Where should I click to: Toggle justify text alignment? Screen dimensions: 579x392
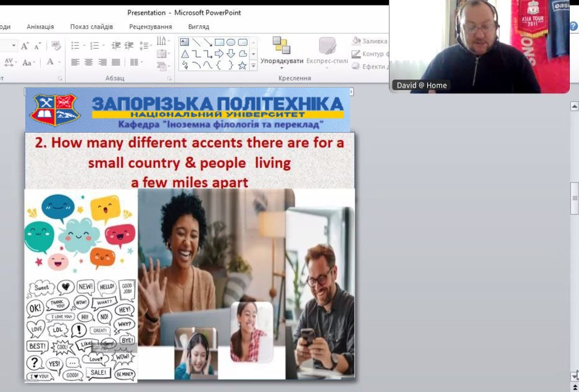pos(116,62)
